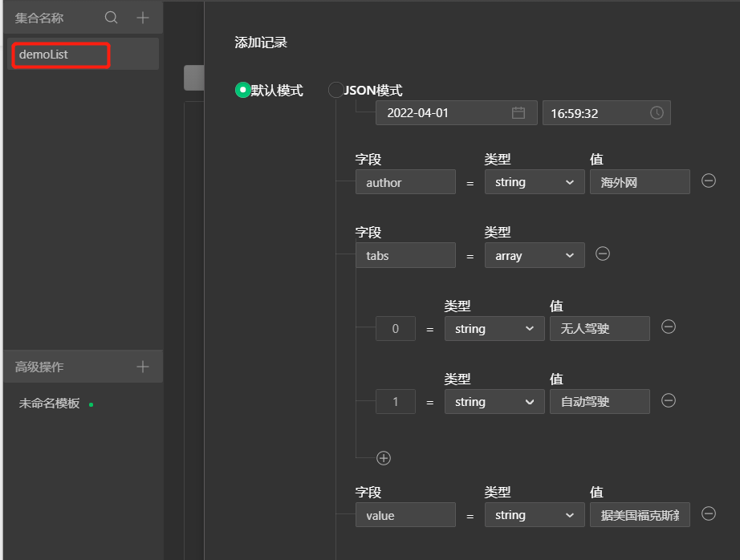Remove the author field with minus icon
Screen dimensions: 740x560
(708, 181)
